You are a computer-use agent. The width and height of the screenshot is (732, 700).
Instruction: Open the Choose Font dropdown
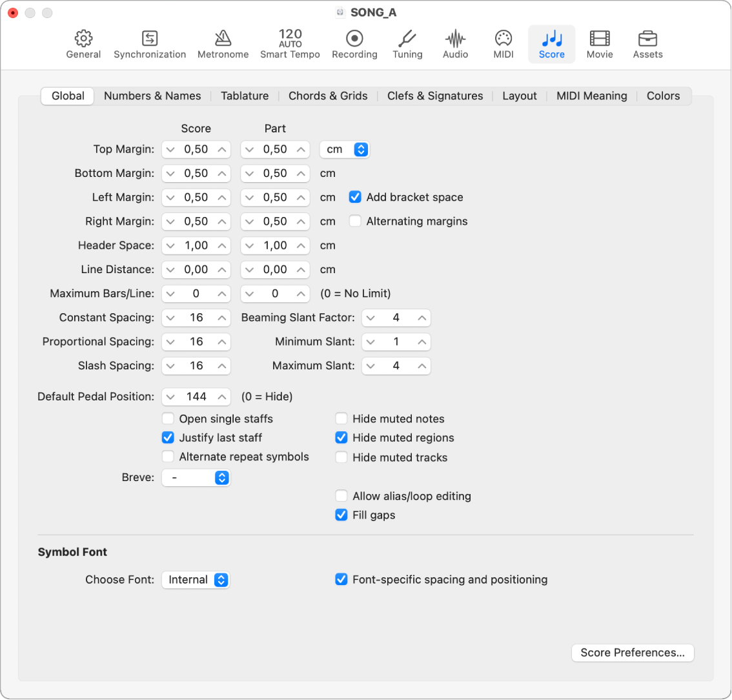click(x=196, y=580)
